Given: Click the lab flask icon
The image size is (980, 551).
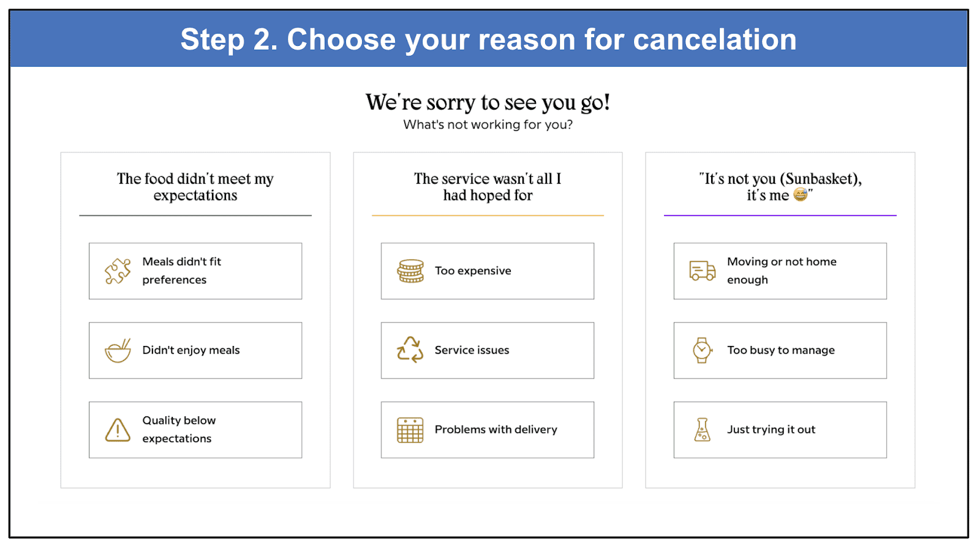Looking at the screenshot, I should [x=703, y=430].
